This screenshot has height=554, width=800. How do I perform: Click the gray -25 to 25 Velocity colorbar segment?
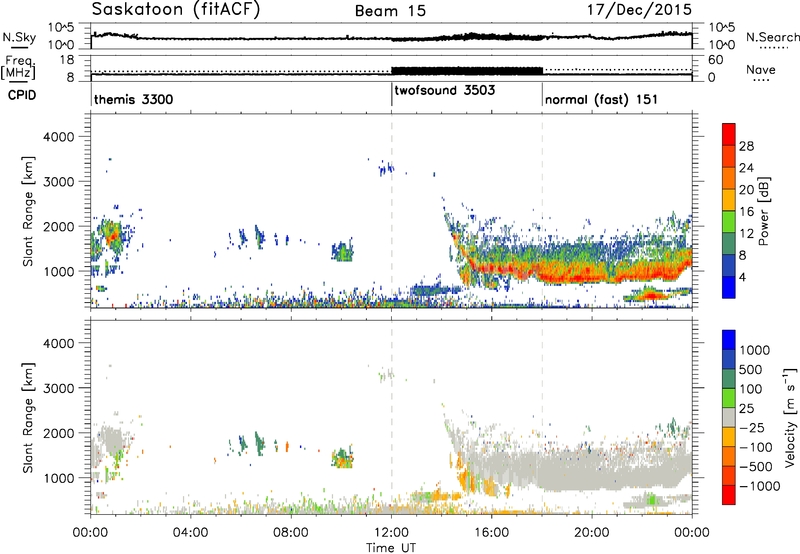tap(729, 417)
